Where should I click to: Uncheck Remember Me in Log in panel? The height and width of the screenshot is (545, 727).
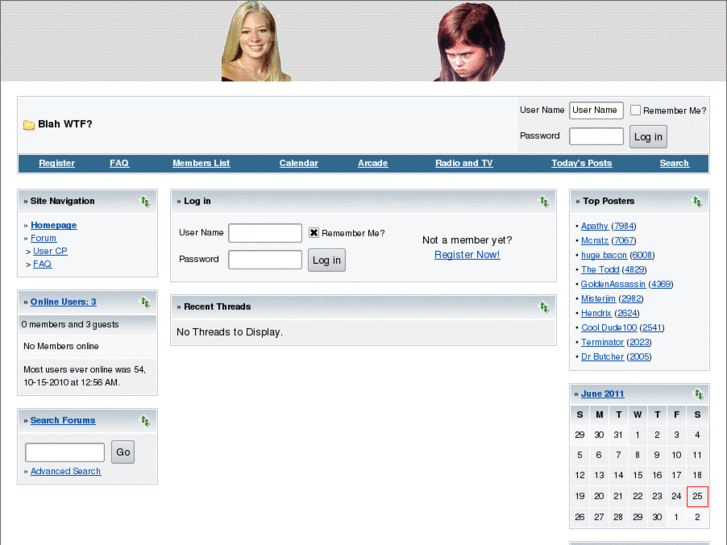(314, 233)
